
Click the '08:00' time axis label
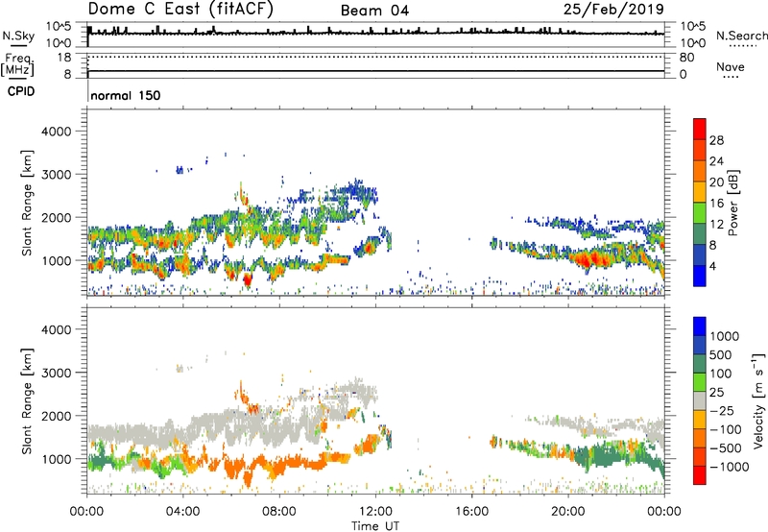tap(279, 512)
